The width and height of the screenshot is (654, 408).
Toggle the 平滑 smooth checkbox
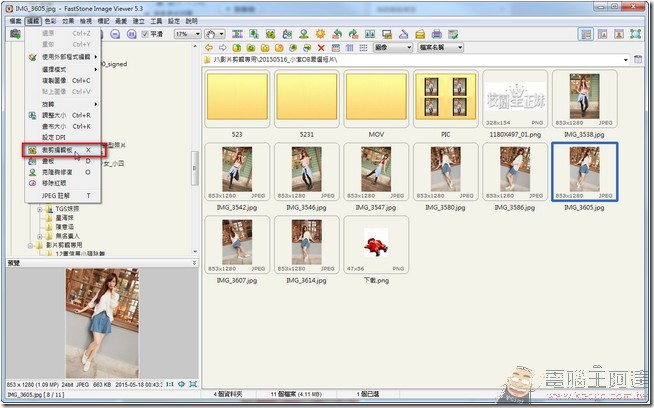145,34
